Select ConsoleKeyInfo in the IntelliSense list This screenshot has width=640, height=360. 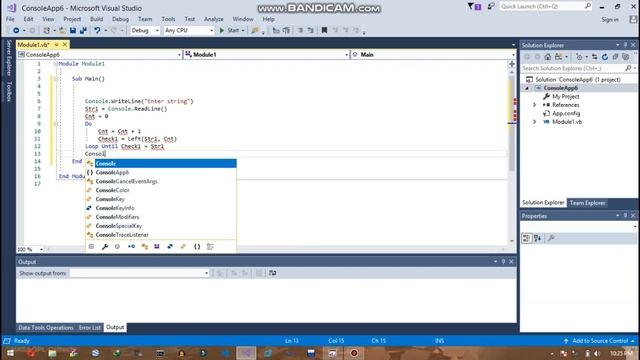[115, 208]
